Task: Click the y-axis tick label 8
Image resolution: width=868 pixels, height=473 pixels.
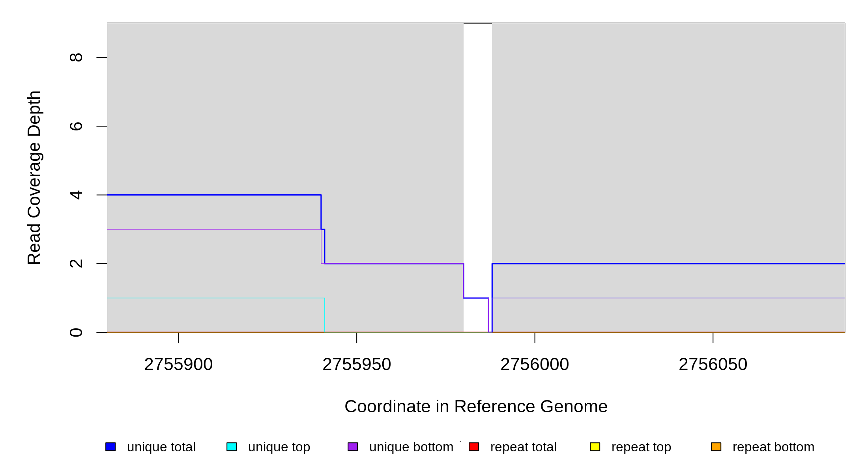Action: (x=76, y=58)
